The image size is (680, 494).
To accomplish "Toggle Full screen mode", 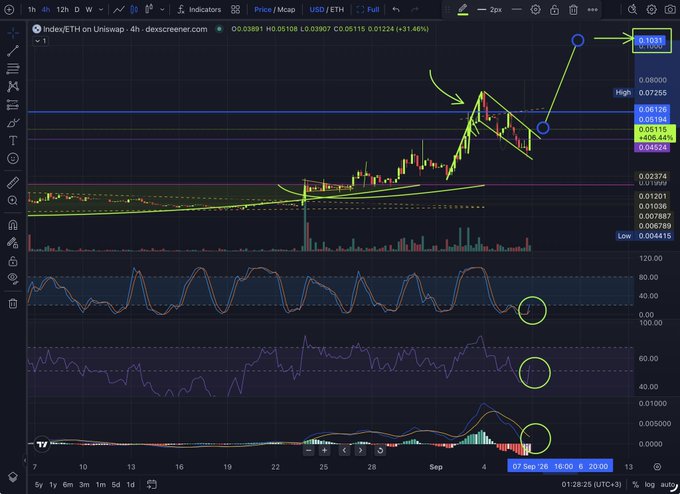I will (x=367, y=9).
